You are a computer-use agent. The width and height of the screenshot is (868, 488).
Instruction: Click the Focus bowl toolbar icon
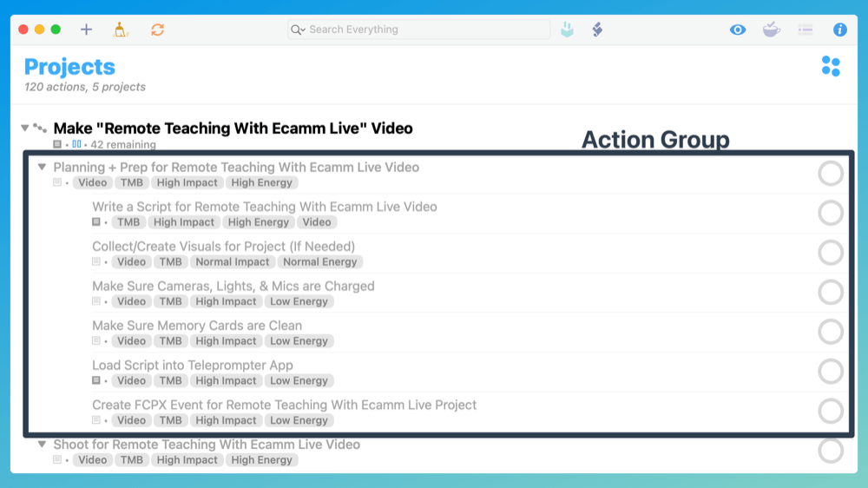click(771, 30)
